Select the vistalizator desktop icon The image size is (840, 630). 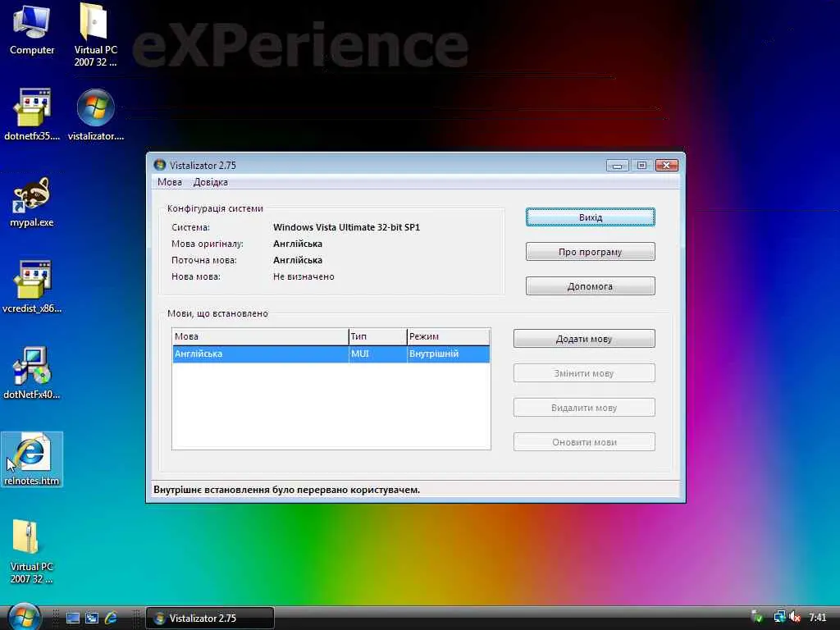click(95, 115)
